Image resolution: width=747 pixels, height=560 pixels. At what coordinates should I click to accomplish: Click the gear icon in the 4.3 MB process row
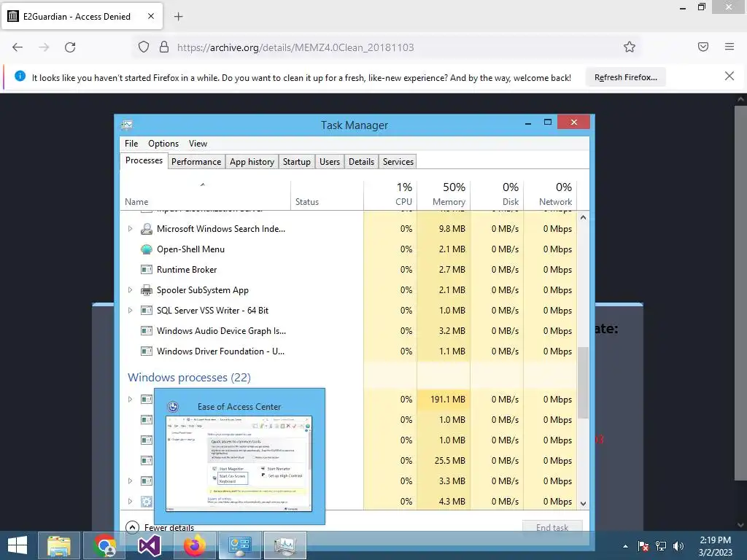(x=146, y=502)
